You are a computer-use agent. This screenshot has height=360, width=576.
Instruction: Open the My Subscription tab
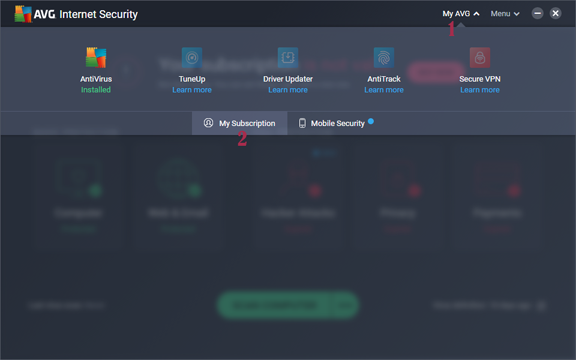(x=240, y=123)
